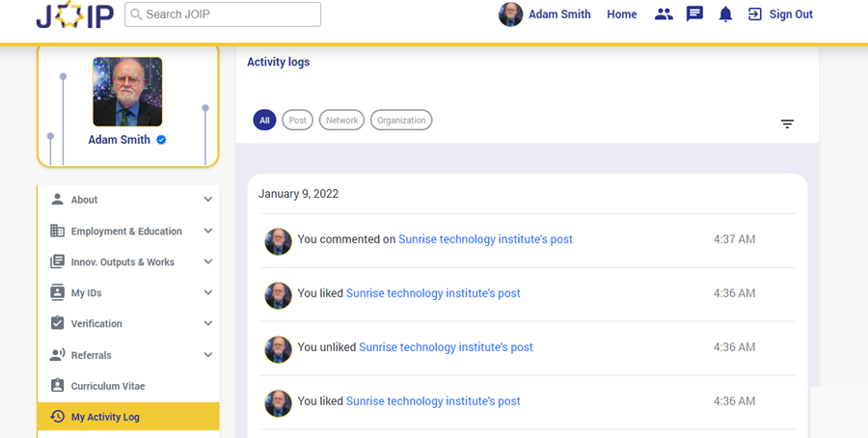Expand the About section chevron
Viewport: 868px width, 438px height.
pyautogui.click(x=208, y=200)
